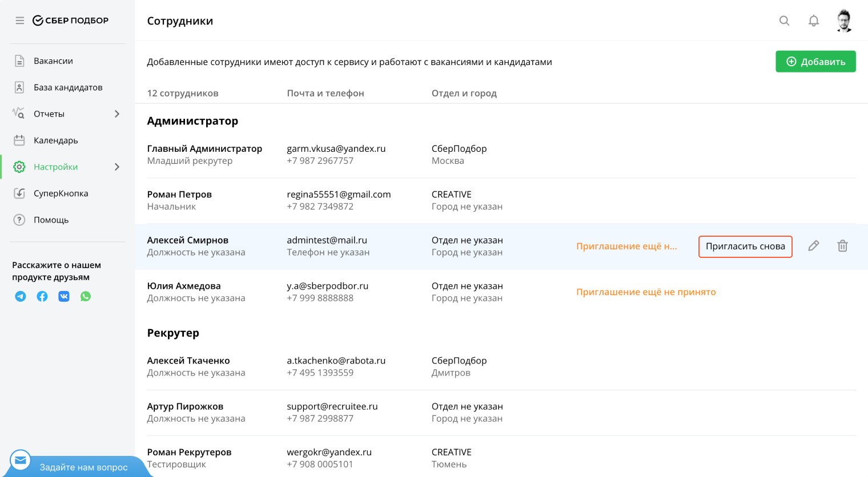Viewport: 868px width, 477px height.
Task: Delete Алексей Смирнов with trash icon
Action: 842,246
